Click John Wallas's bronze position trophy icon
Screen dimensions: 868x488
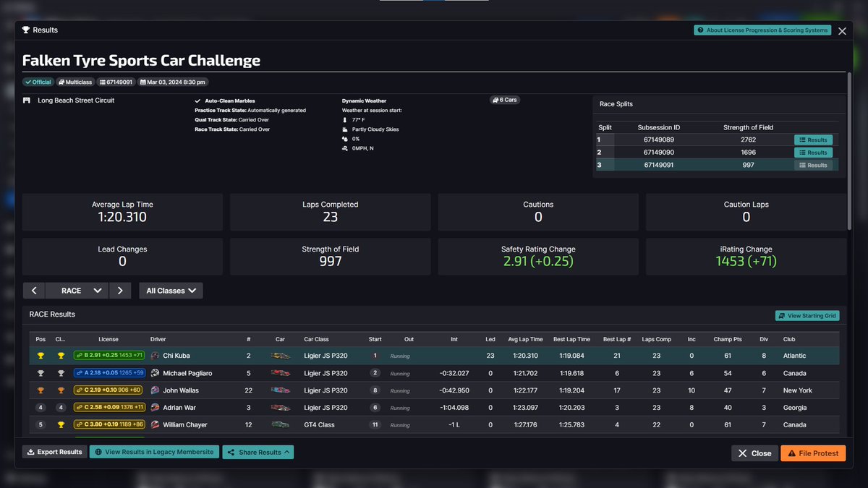click(x=41, y=390)
